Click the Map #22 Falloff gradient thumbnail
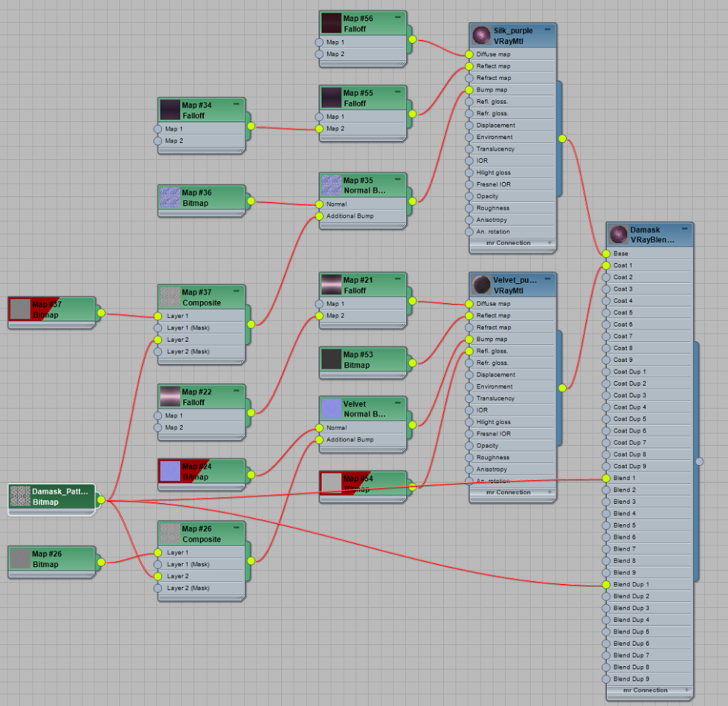The width and height of the screenshot is (728, 706). coord(170,397)
